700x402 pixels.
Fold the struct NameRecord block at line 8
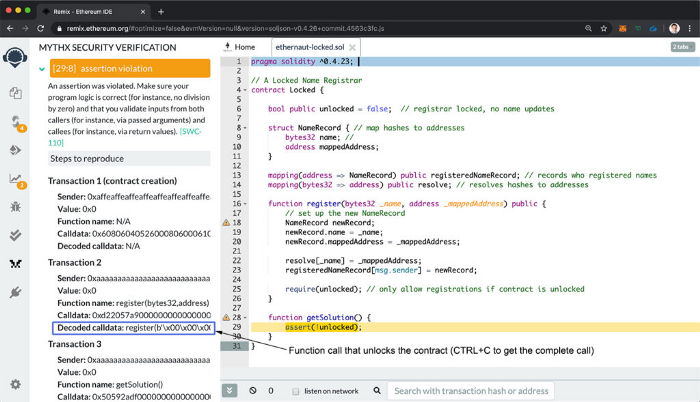pyautogui.click(x=245, y=128)
